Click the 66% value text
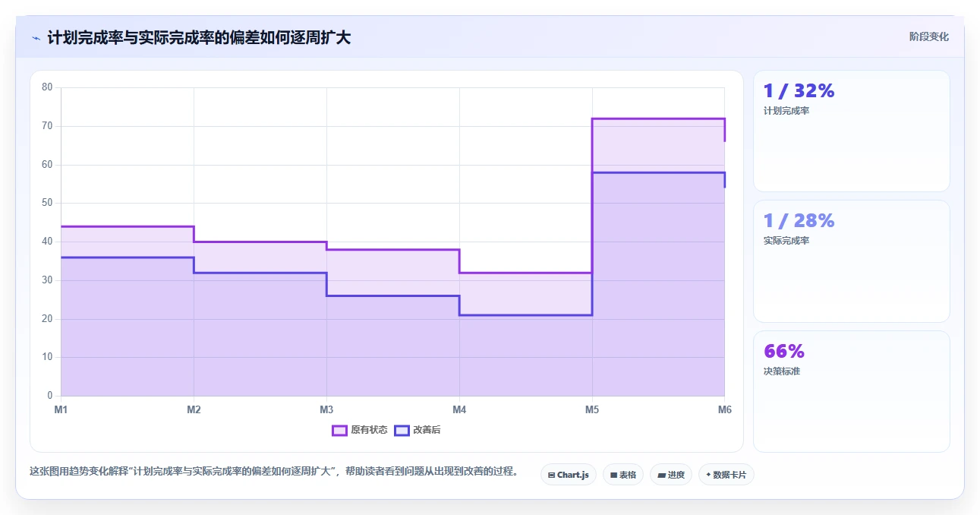The image size is (980, 515). point(783,352)
